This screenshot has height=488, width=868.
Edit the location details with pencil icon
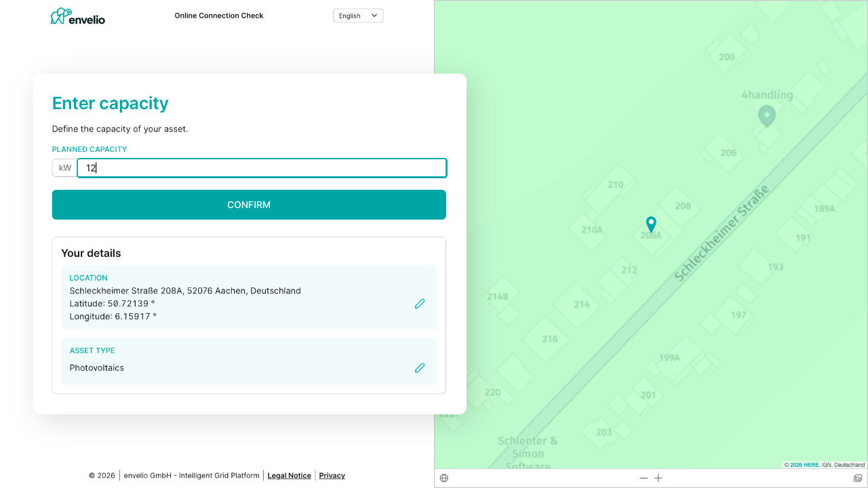click(x=420, y=304)
